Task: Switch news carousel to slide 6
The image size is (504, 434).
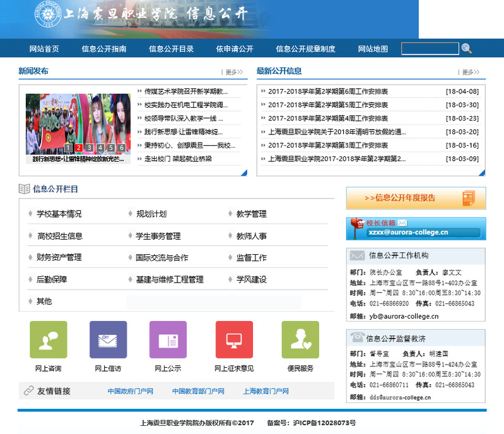Action: (122, 148)
